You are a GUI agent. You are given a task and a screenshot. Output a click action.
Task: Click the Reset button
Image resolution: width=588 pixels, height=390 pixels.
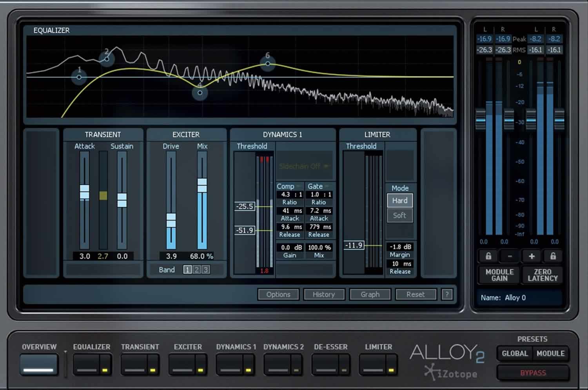(x=416, y=294)
